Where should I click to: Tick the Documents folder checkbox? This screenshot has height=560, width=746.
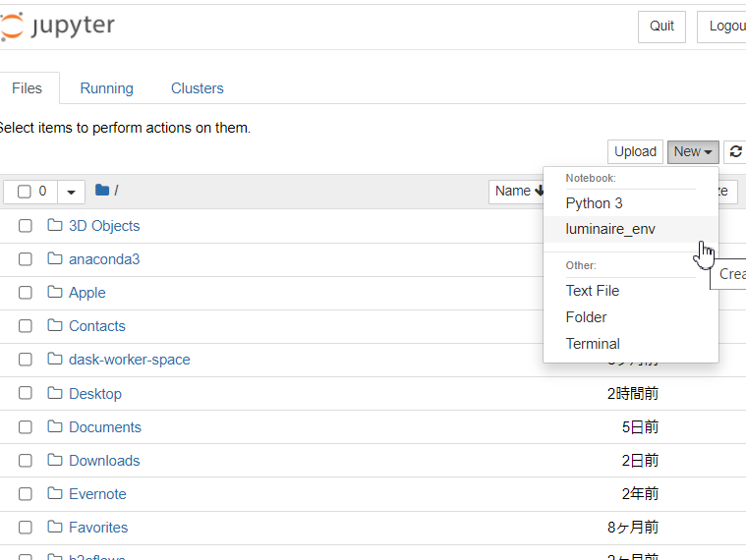[26, 427]
